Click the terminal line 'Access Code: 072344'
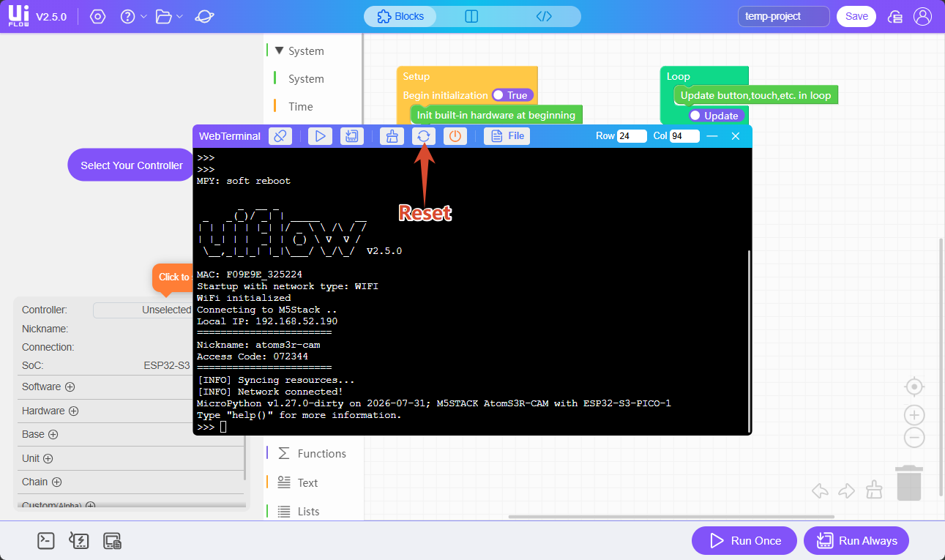The width and height of the screenshot is (945, 560). coord(253,356)
